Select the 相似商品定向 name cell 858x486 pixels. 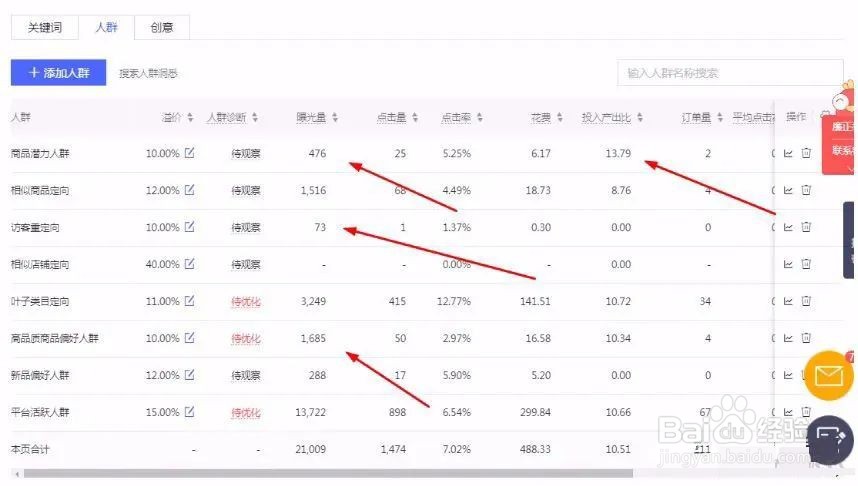tap(40, 190)
